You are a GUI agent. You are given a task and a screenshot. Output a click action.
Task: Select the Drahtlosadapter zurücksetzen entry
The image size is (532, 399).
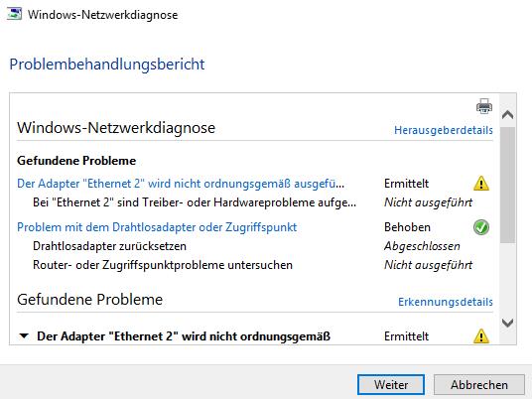point(109,246)
